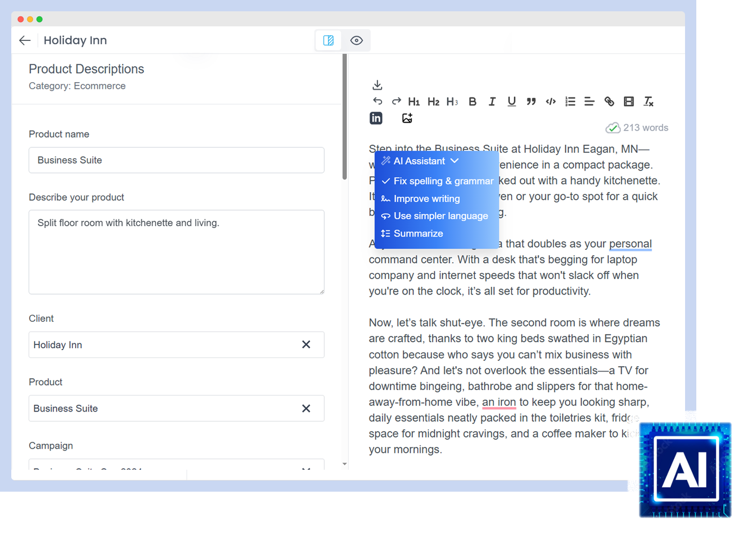The image size is (756, 534).
Task: Open the Product Business Suite combo box
Action: tap(177, 409)
